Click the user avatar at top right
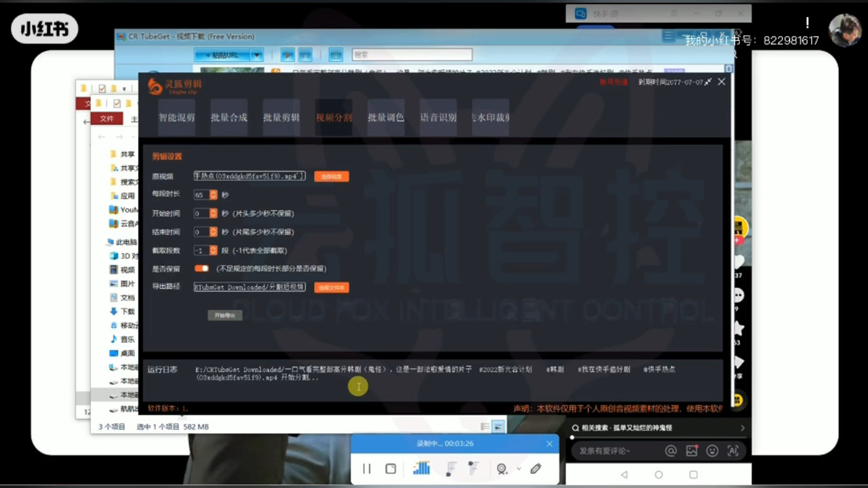This screenshot has height=488, width=868. (x=845, y=30)
